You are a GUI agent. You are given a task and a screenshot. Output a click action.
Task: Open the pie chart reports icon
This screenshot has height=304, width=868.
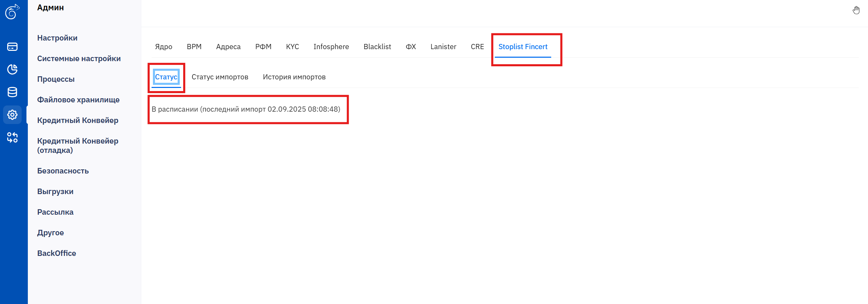12,69
